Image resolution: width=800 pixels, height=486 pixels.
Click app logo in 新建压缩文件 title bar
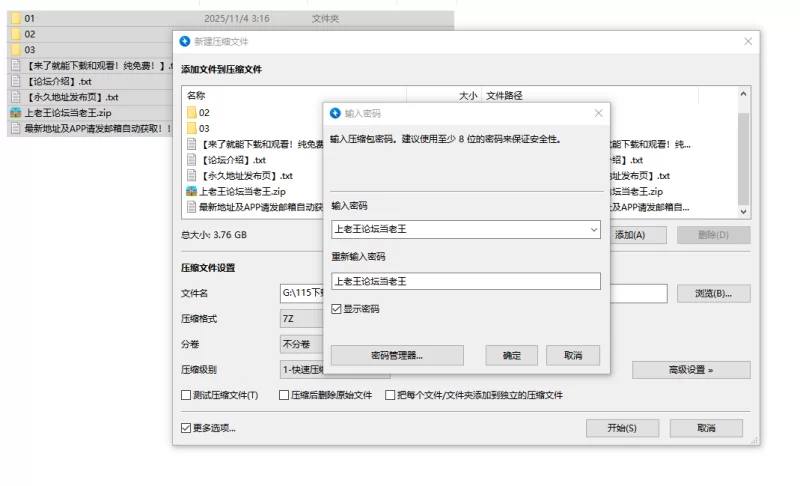[185, 41]
